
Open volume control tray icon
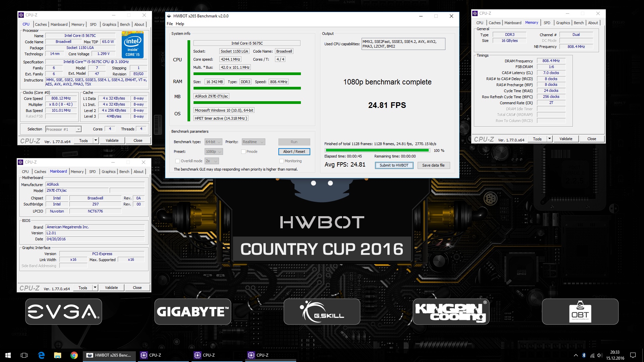pyautogui.click(x=600, y=355)
